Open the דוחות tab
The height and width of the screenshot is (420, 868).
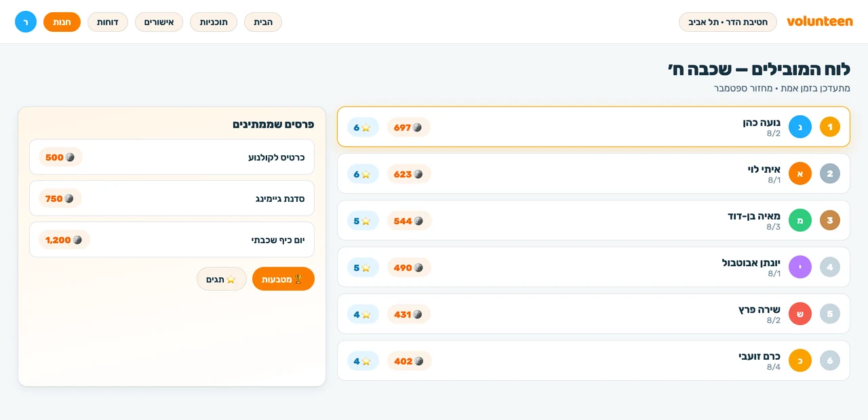pyautogui.click(x=108, y=22)
